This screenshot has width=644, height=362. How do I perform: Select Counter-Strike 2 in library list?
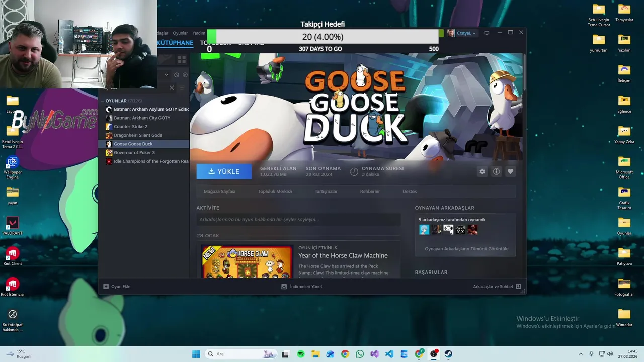[144, 126]
